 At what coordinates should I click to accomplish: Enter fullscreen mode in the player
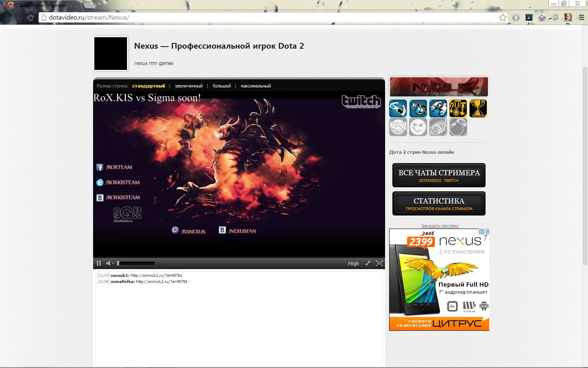click(x=379, y=263)
